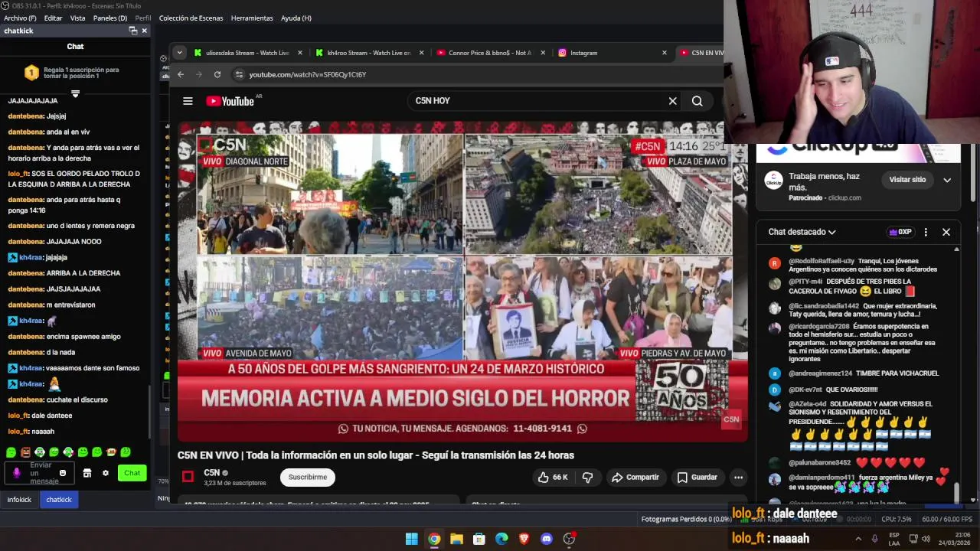The height and width of the screenshot is (551, 980).
Task: Click the C5N channel name link
Action: click(x=212, y=473)
